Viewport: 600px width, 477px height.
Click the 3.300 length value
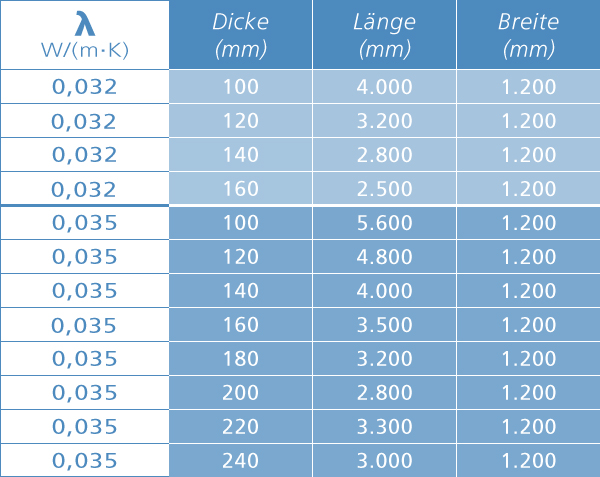pos(384,426)
